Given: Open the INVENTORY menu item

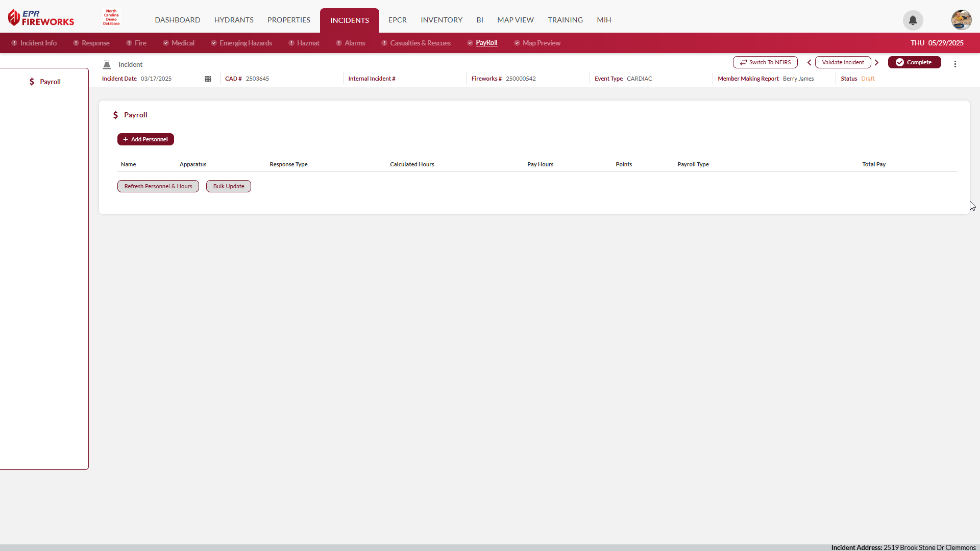Looking at the screenshot, I should tap(442, 20).
